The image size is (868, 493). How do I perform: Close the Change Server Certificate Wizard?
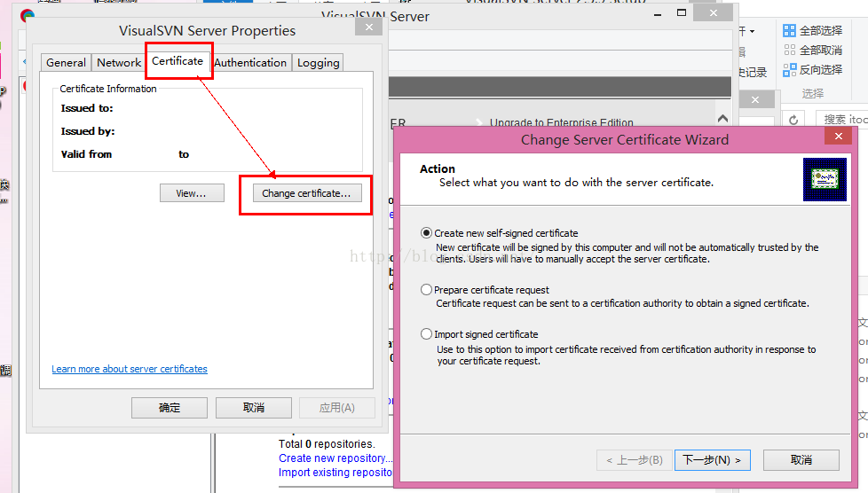pyautogui.click(x=839, y=137)
